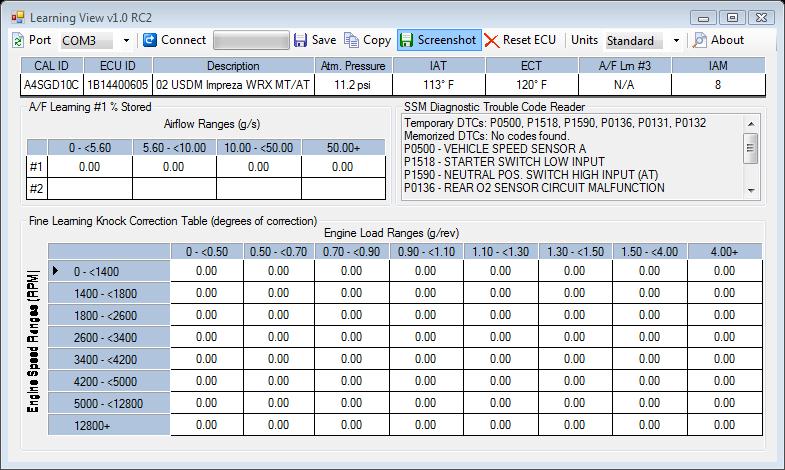785x470 pixels.
Task: Click the Port plug icon
Action: tap(18, 40)
